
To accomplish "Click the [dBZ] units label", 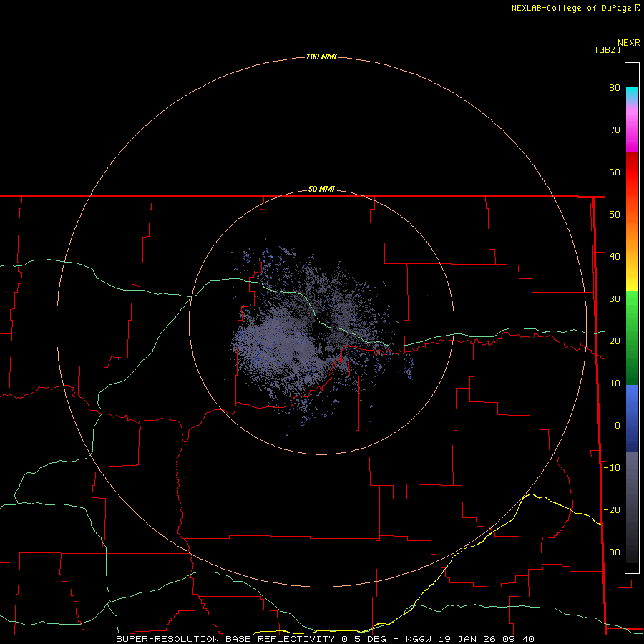I will [x=608, y=50].
